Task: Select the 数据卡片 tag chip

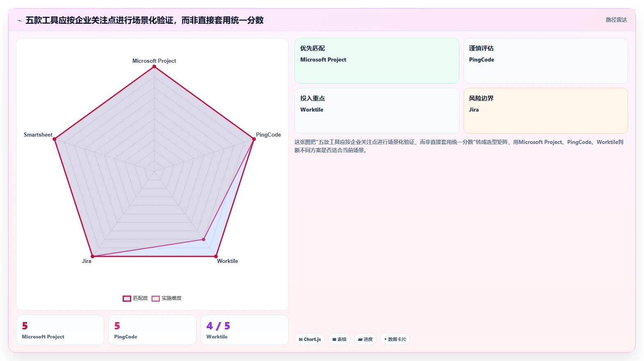Action: tap(395, 339)
